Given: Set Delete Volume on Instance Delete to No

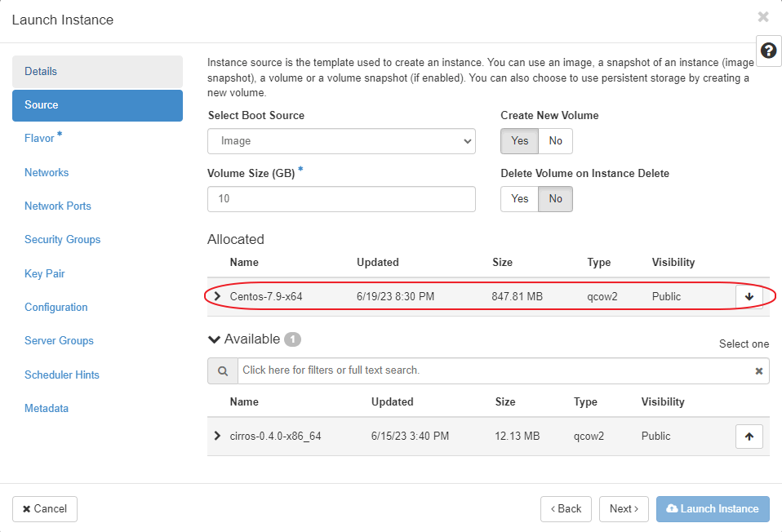Looking at the screenshot, I should (x=555, y=199).
